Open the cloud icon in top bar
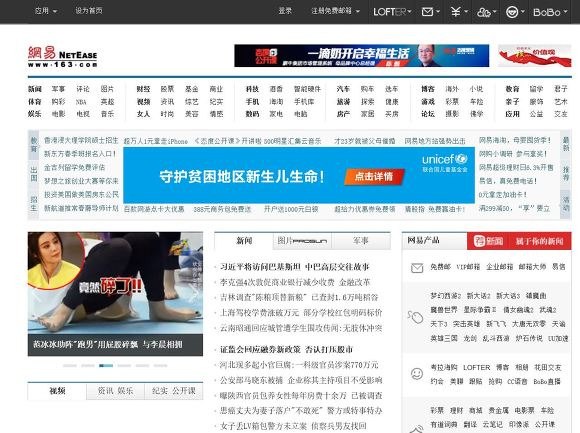 pos(483,12)
